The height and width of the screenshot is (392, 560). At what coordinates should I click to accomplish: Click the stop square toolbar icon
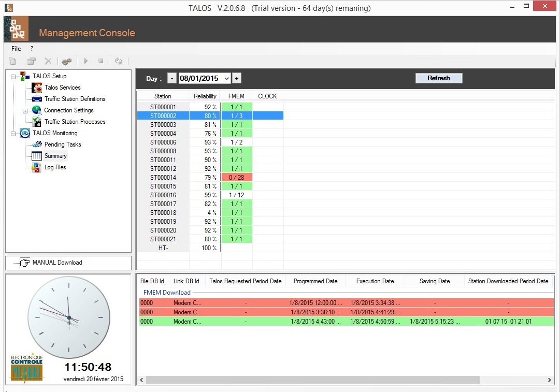tap(100, 61)
